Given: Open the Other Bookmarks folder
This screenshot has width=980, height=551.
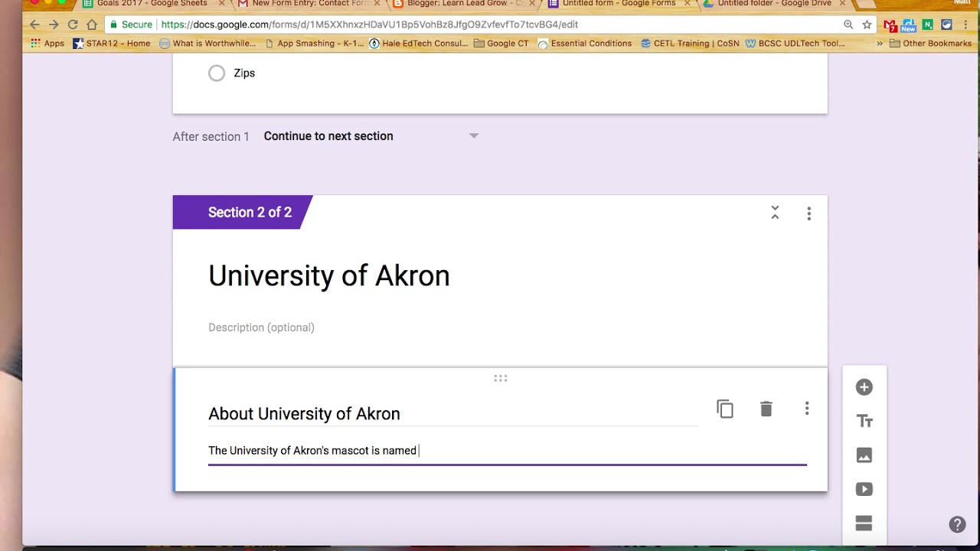Looking at the screenshot, I should [x=930, y=44].
